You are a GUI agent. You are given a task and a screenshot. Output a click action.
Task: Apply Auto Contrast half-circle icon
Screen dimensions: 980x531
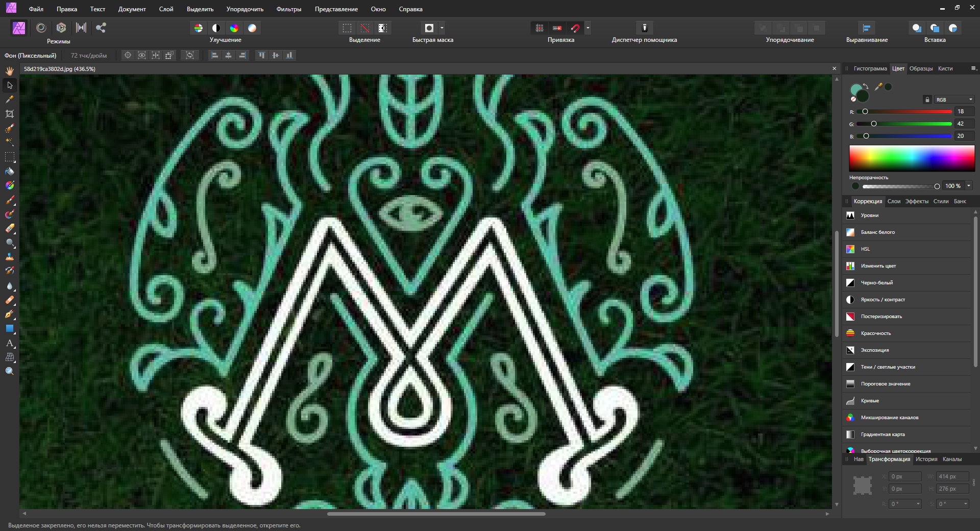coord(216,28)
